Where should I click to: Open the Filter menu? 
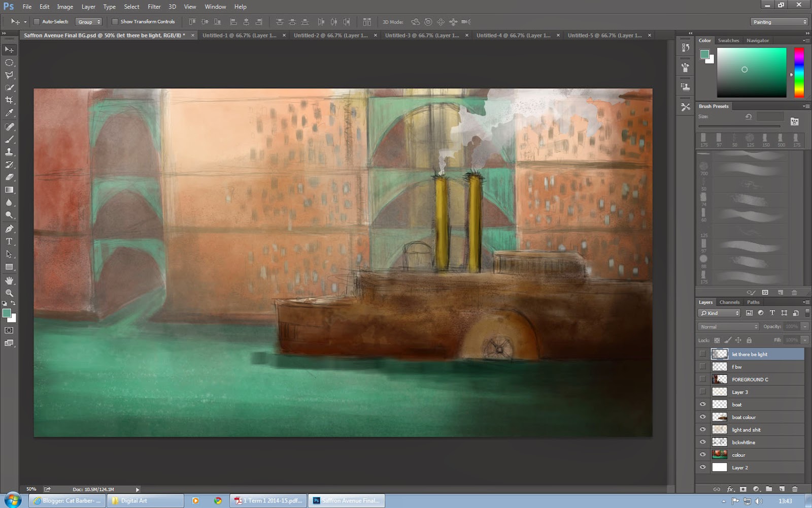tap(154, 7)
